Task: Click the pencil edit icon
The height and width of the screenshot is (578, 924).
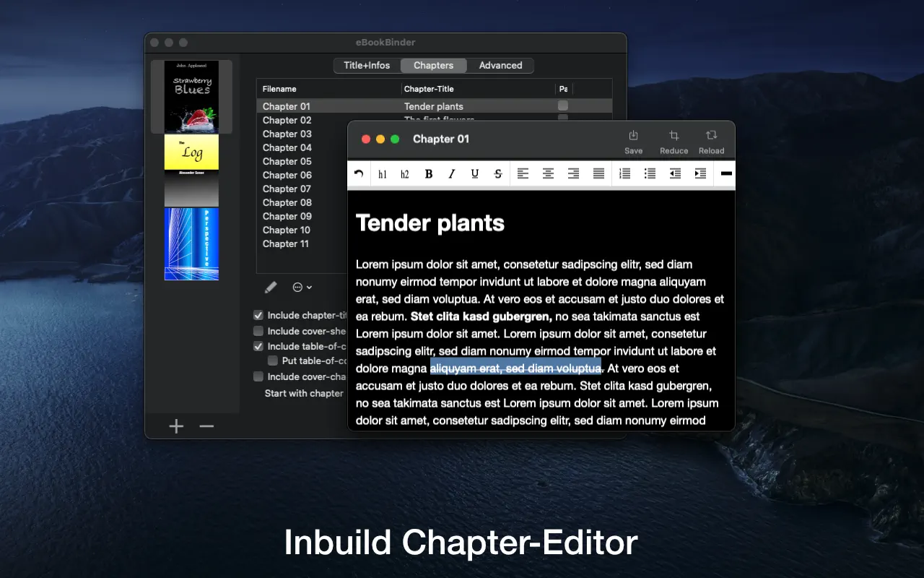Action: tap(271, 288)
